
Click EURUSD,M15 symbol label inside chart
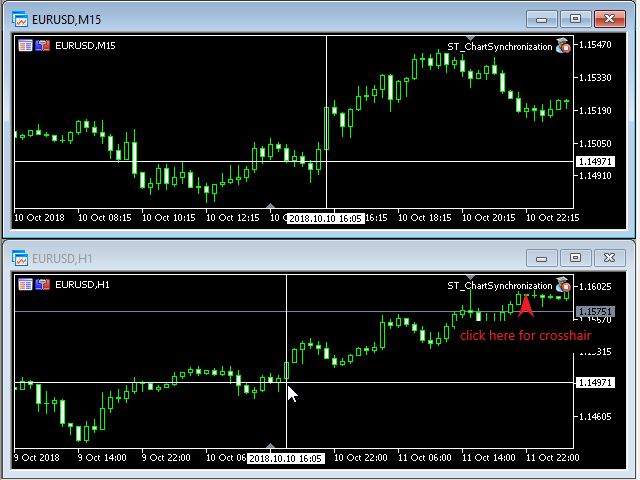pyautogui.click(x=85, y=46)
